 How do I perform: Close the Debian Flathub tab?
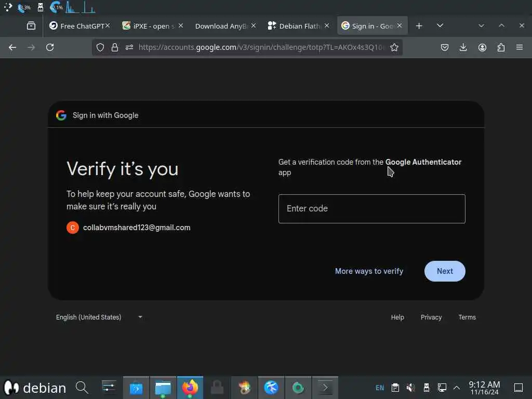click(x=327, y=26)
